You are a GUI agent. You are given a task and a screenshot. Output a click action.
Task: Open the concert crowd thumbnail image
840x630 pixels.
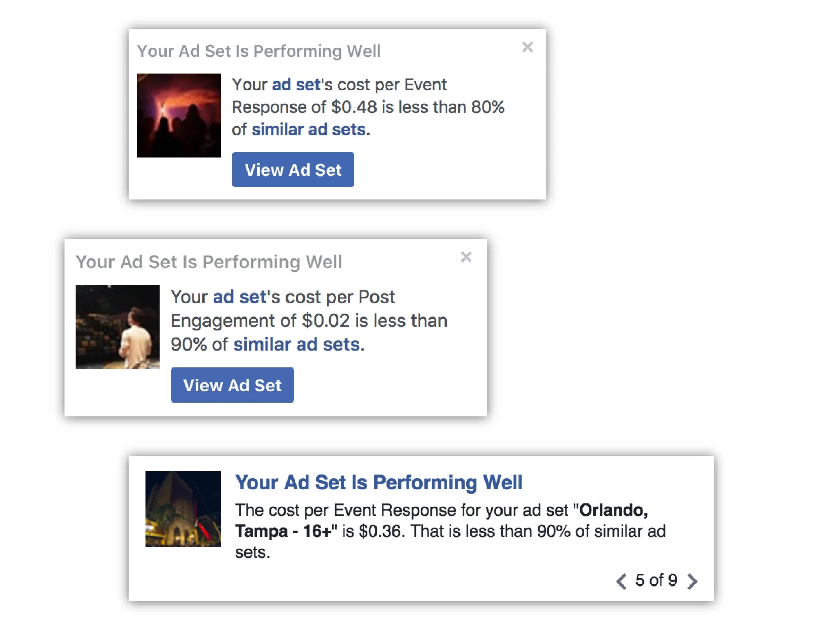pos(179,116)
